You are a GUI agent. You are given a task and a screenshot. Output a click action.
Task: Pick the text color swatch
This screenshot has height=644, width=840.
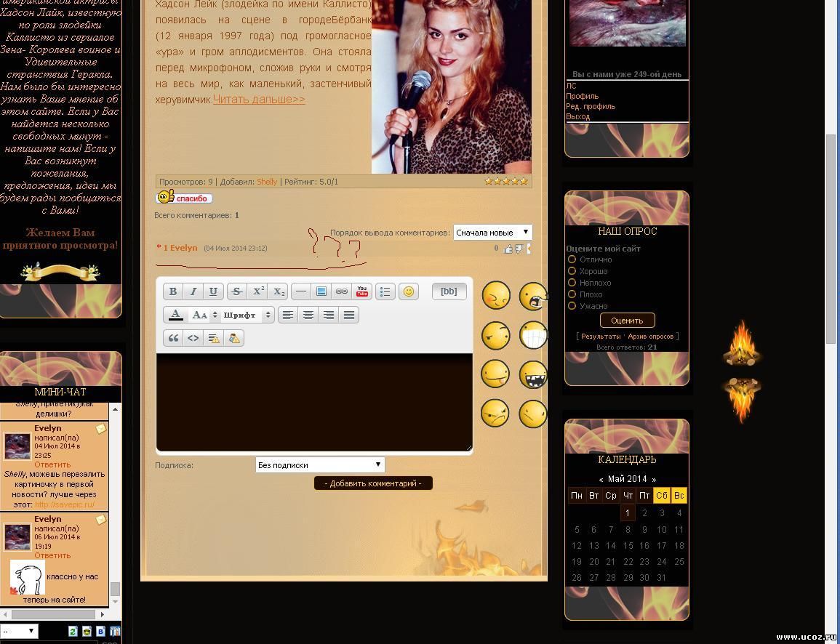pos(175,315)
